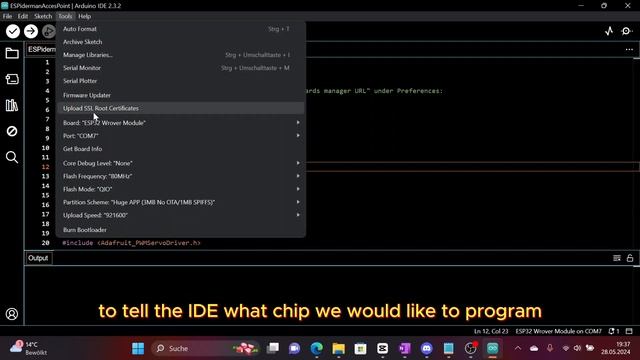Viewport: 640px width, 360px height.
Task: Open the Serial Monitor toolbar icon
Action: (x=626, y=31)
